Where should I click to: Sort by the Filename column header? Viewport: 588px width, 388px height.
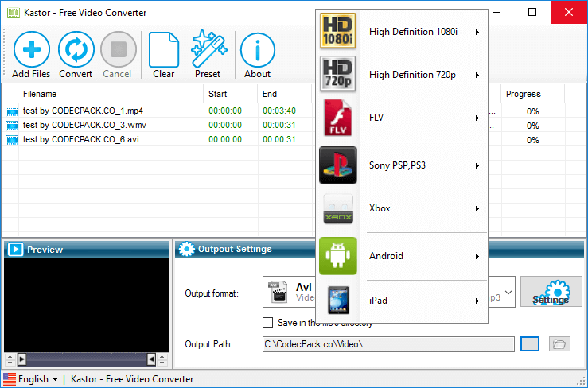coord(111,94)
